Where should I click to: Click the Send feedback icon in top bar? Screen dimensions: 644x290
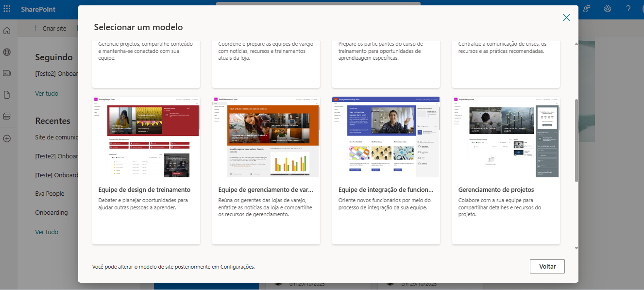[x=586, y=8]
